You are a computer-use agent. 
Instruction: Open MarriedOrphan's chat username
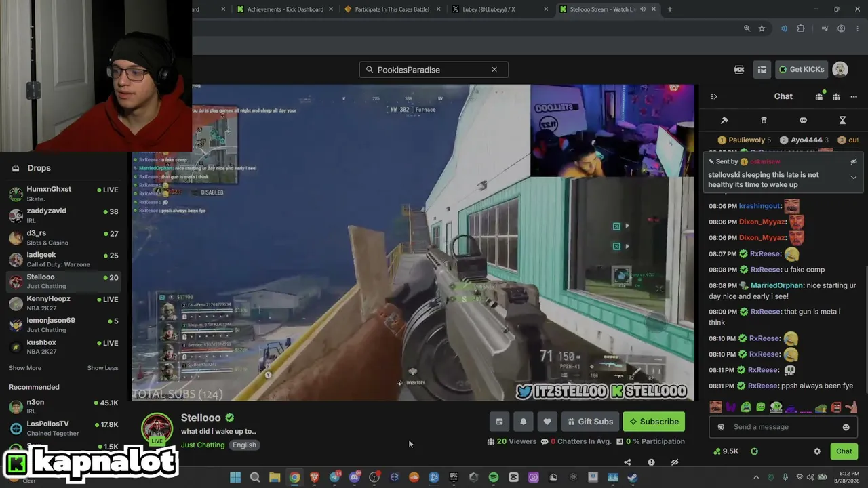click(x=776, y=285)
